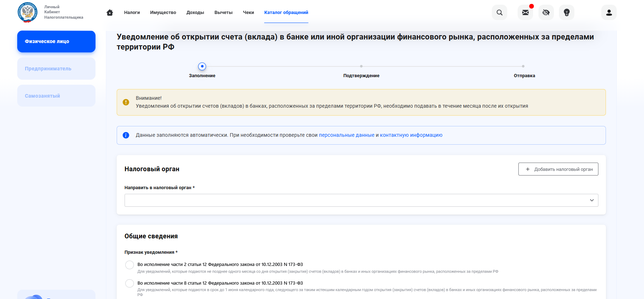Click the blue info icon
644x299 pixels.
coord(126,135)
